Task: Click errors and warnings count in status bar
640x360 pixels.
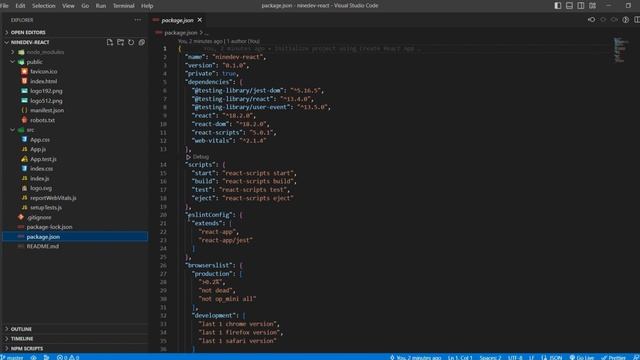Action: click(x=68, y=357)
